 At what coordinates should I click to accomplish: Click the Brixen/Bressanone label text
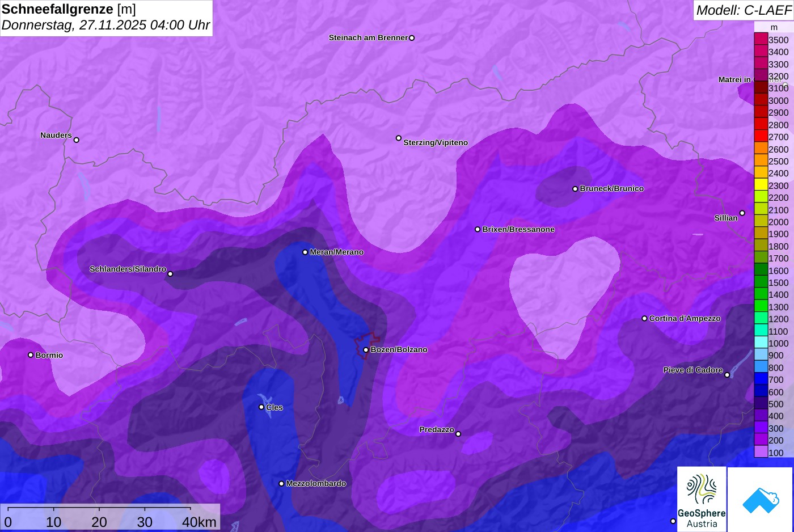pos(518,230)
